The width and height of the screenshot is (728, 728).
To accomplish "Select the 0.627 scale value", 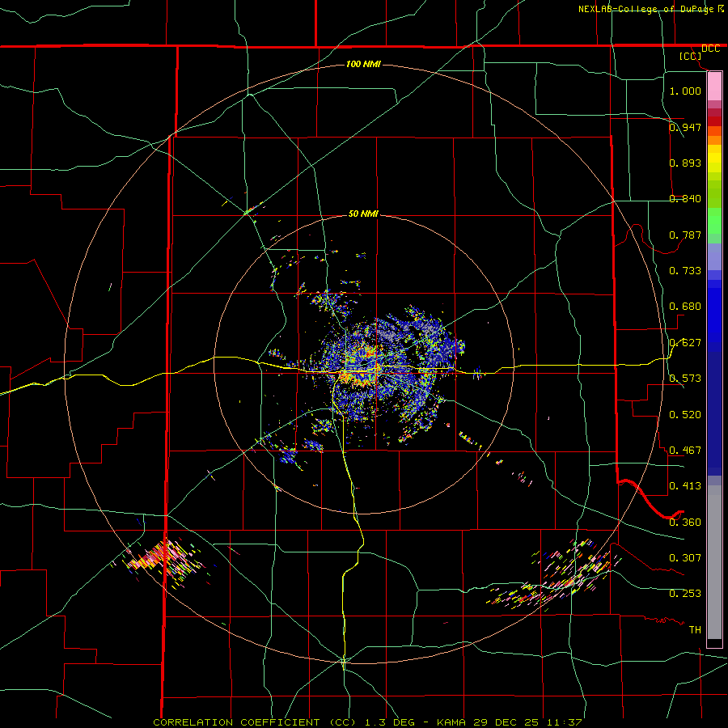I will [x=685, y=343].
